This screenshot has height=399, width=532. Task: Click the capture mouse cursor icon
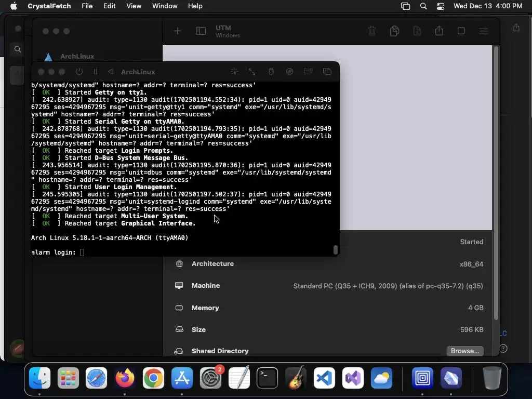234,71
